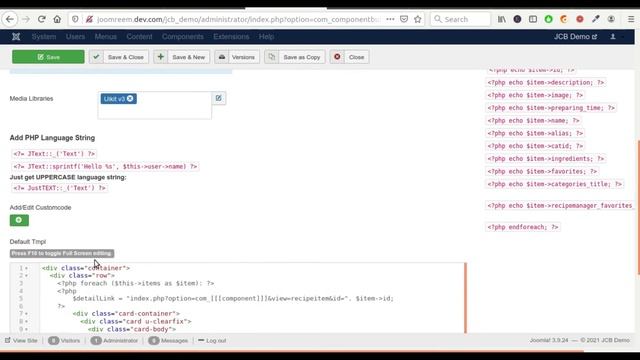Screen dimensions: 640x360
Task: Open page actions three-dot menu
Action: pyautogui.click(x=390, y=19)
